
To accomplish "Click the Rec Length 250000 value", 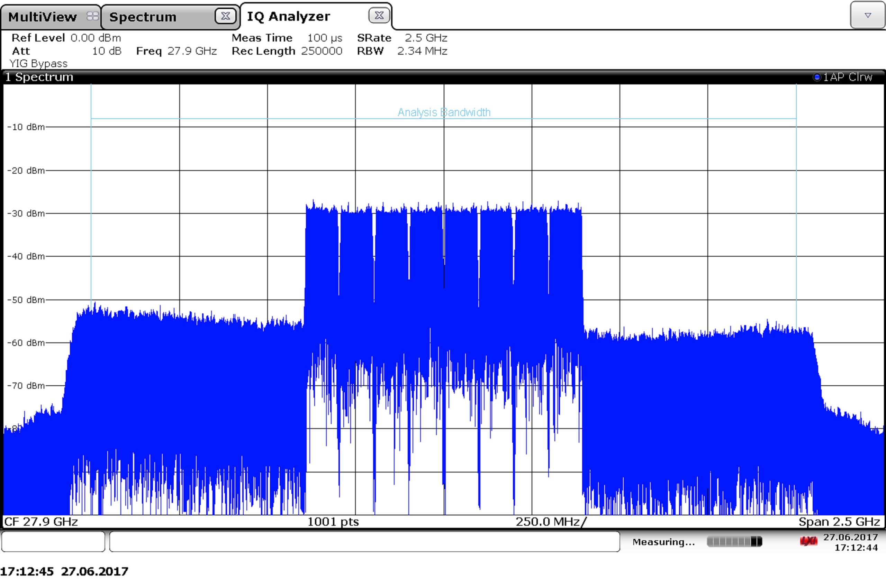I will [x=321, y=51].
